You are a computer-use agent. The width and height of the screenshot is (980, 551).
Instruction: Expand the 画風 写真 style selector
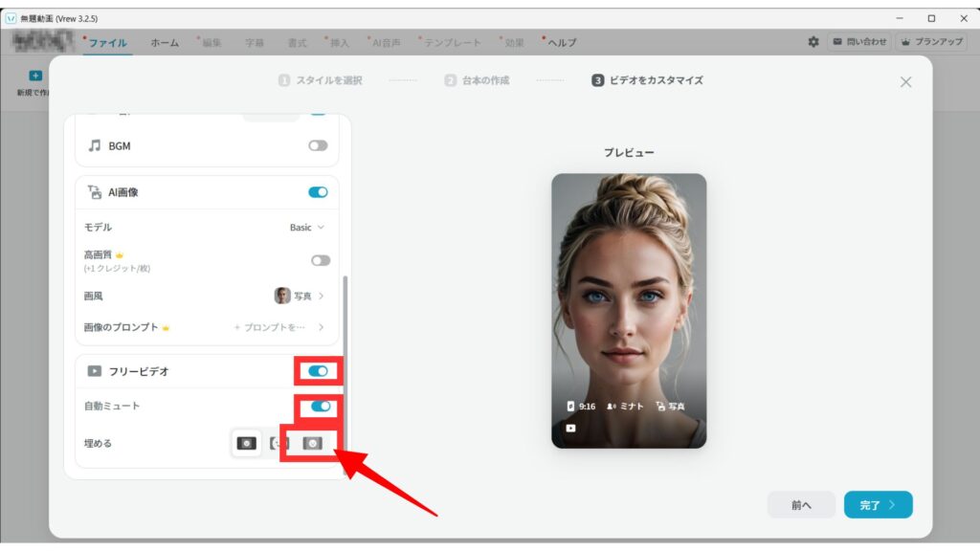pos(299,297)
